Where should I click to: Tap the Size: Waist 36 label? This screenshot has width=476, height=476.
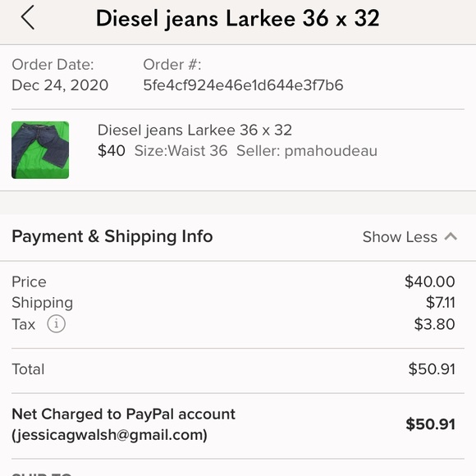point(181,151)
